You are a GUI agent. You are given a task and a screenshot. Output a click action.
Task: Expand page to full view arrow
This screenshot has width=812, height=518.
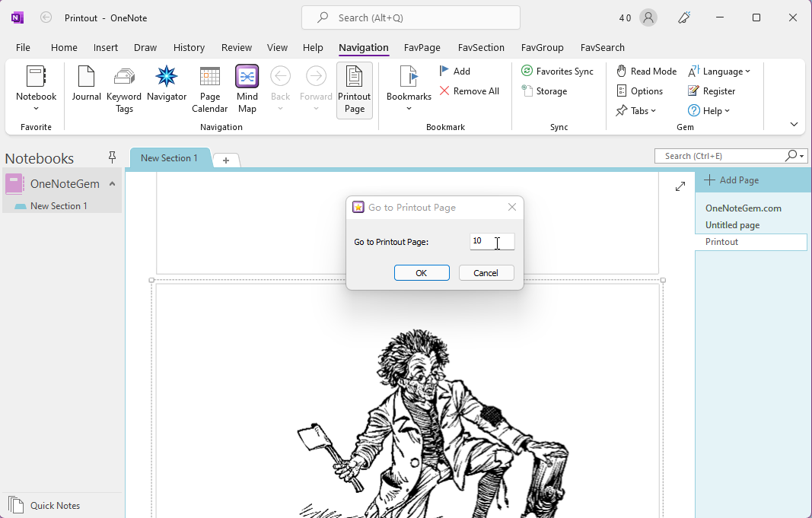(680, 186)
